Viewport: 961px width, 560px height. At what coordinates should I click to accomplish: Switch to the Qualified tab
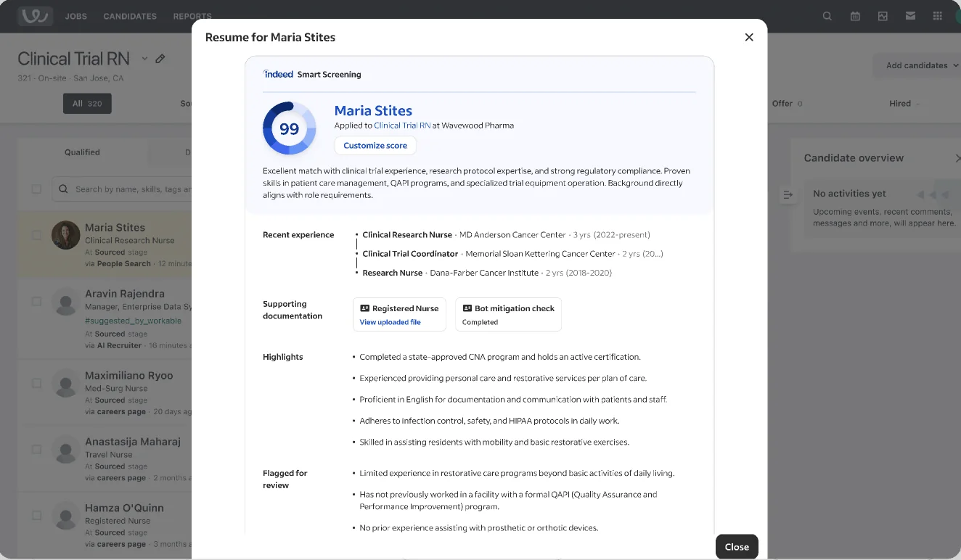[82, 152]
